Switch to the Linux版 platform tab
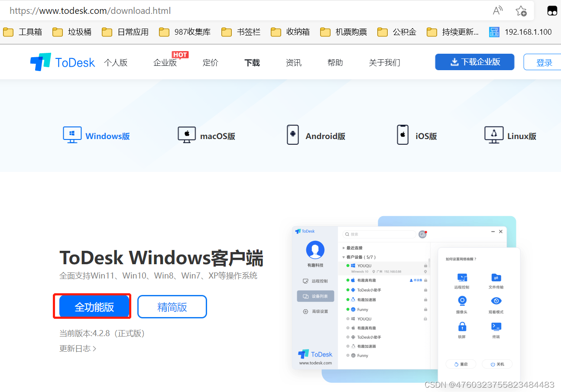561x392 pixels. (x=510, y=136)
